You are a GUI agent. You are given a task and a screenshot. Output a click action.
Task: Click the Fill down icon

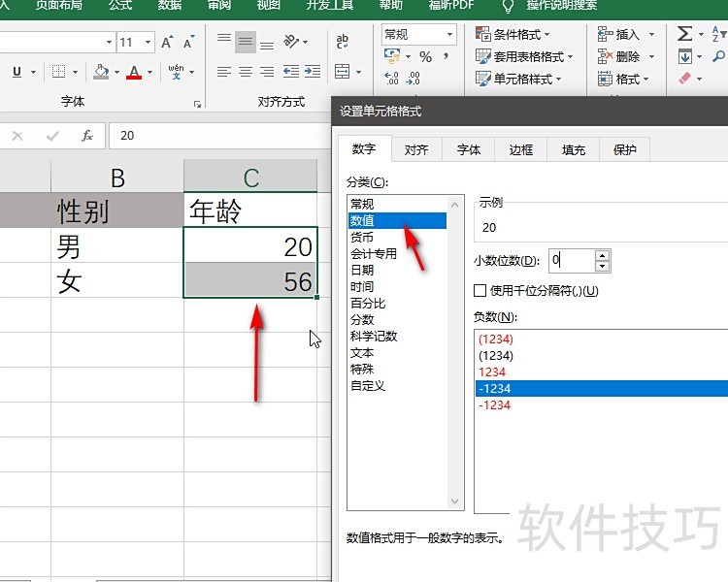[685, 56]
